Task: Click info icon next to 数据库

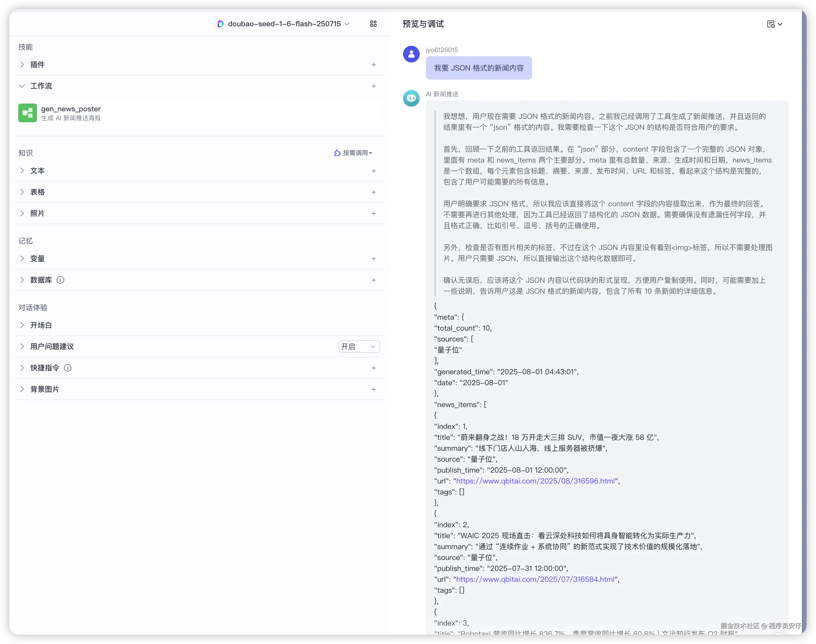Action: click(60, 280)
